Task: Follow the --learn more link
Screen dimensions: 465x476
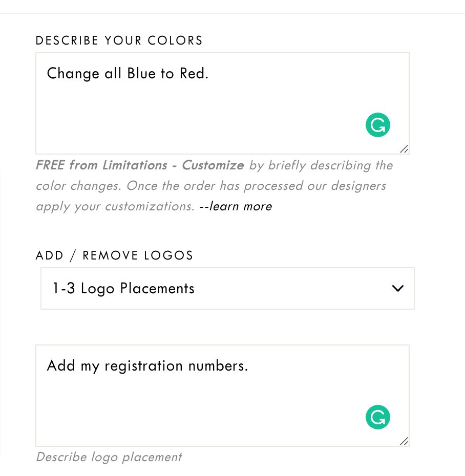Action: click(x=236, y=206)
